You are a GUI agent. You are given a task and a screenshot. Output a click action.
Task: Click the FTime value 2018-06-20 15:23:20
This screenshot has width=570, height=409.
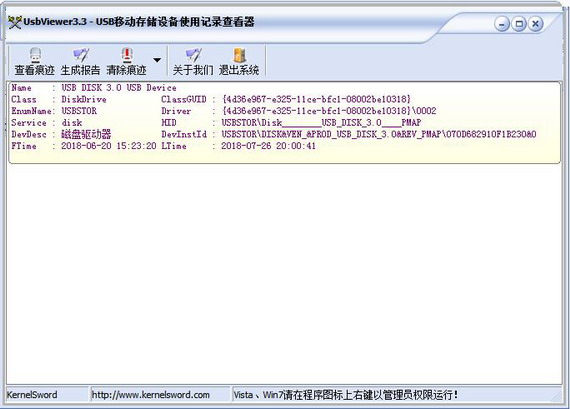(x=109, y=146)
